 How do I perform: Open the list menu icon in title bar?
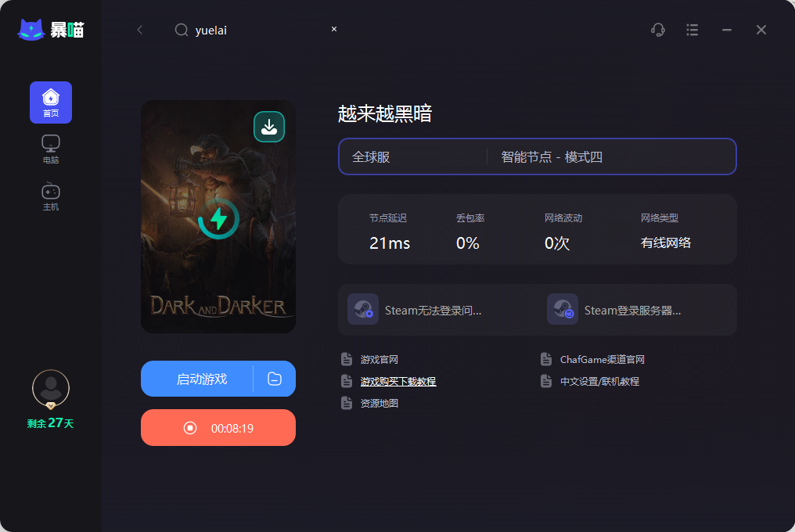point(692,30)
